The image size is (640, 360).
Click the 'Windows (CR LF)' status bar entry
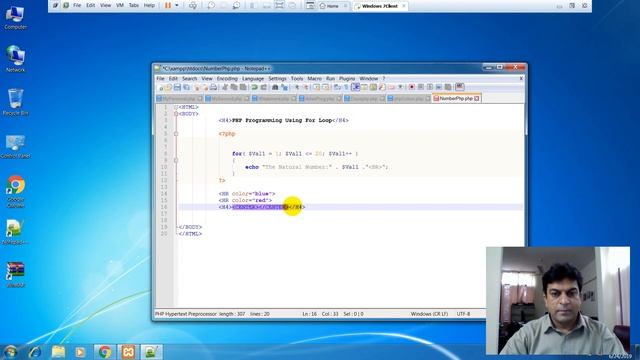coord(429,314)
